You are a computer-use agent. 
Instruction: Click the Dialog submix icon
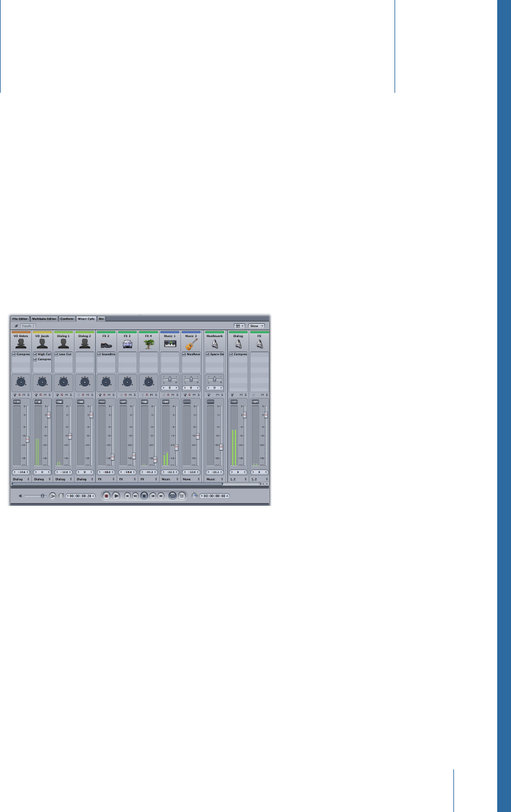(x=238, y=343)
